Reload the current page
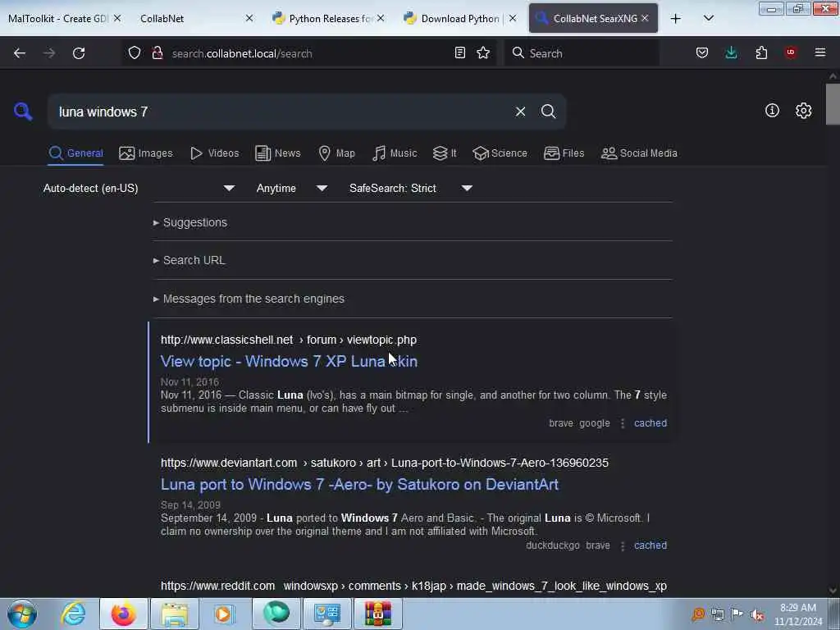Viewport: 840px width, 630px height. [x=79, y=53]
